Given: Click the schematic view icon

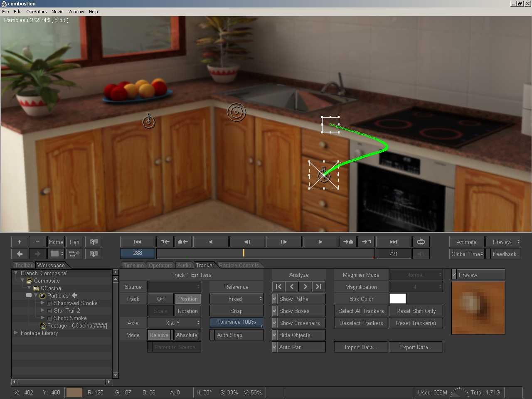Looking at the screenshot, I should pos(74,254).
